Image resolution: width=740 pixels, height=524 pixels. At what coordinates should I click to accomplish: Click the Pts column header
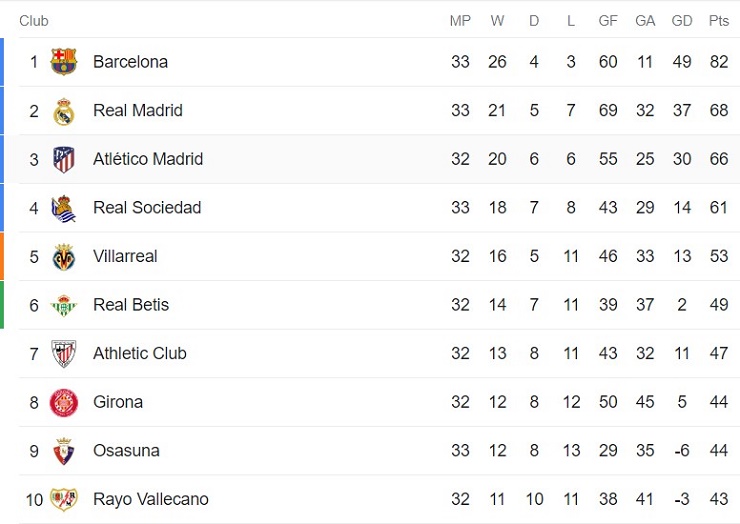(718, 21)
